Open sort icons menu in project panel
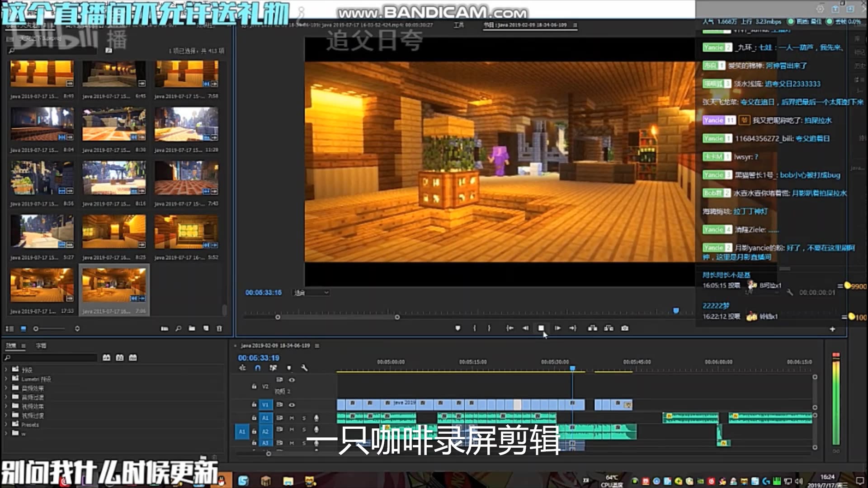 pos(77,328)
